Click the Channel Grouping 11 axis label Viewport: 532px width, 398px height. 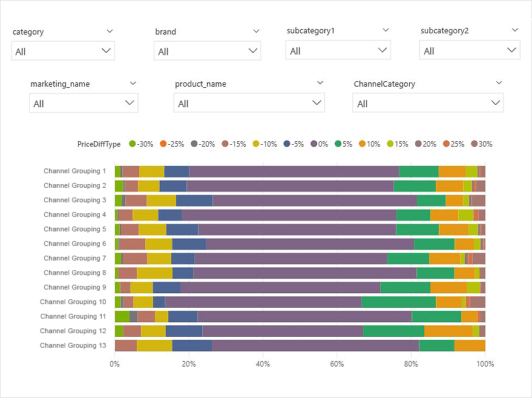(x=73, y=316)
